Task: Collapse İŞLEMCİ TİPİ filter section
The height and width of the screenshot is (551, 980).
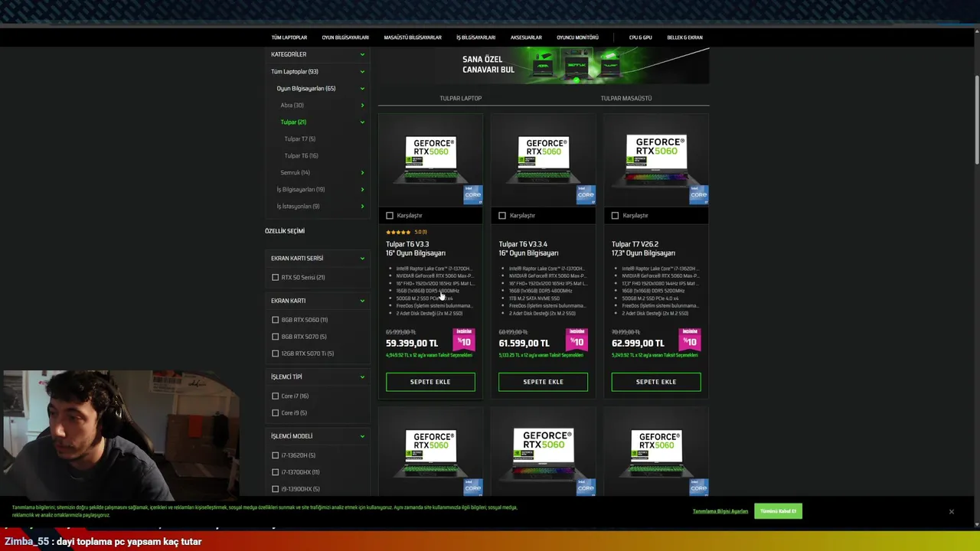Action: pyautogui.click(x=362, y=377)
